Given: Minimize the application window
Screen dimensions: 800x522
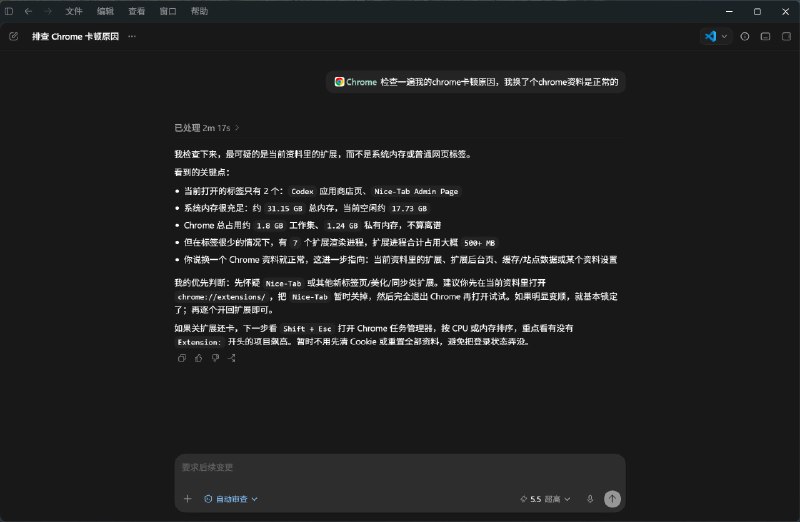Looking at the screenshot, I should [730, 11].
